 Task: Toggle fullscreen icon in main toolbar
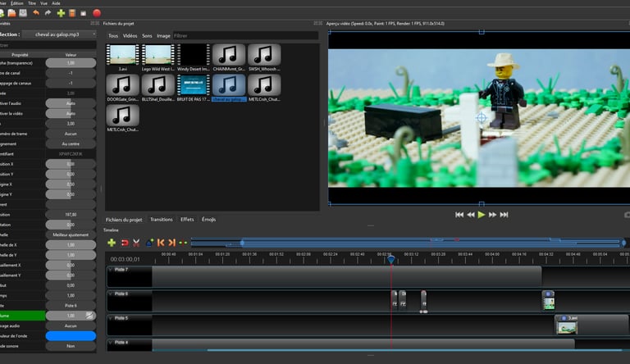(x=83, y=13)
